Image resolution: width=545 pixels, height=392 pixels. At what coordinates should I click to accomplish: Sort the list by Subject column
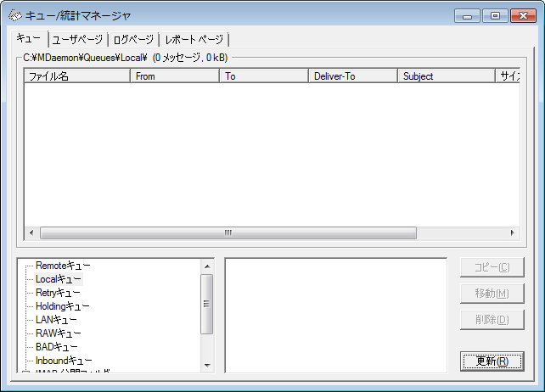pyautogui.click(x=446, y=76)
